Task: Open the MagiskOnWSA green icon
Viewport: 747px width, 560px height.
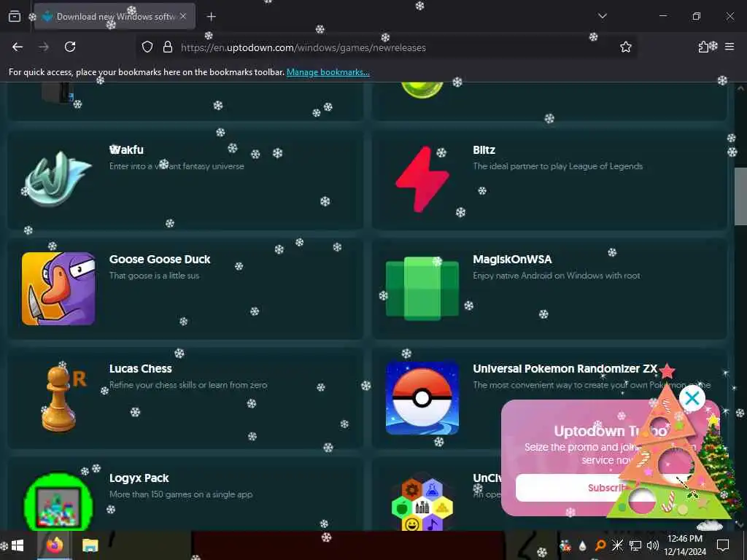Action: (x=422, y=289)
